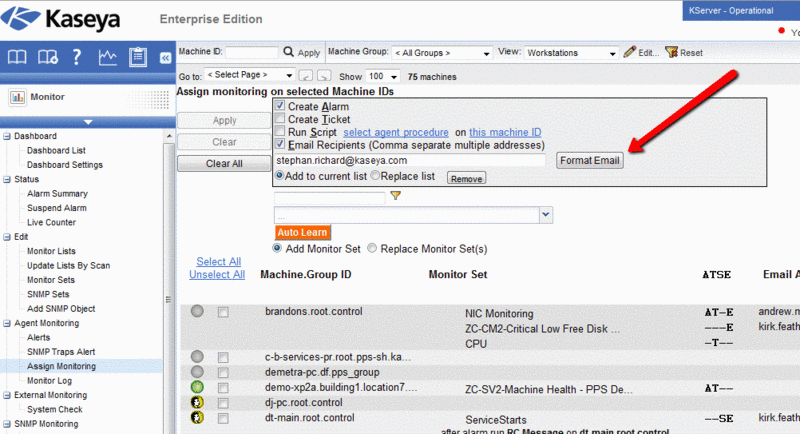The width and height of the screenshot is (800, 434).
Task: Enable the Run Script checkbox
Action: point(281,132)
